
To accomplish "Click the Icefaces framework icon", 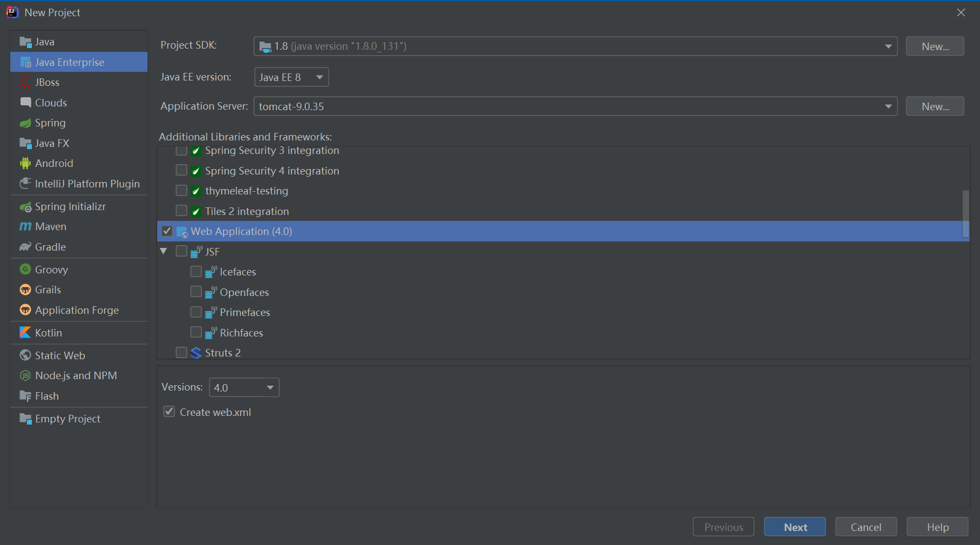I will pos(211,272).
